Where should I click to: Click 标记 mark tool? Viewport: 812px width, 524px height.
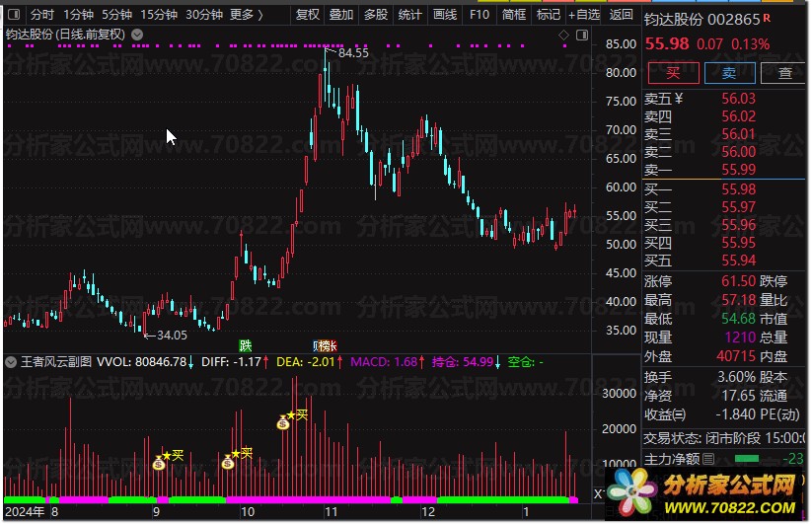pyautogui.click(x=549, y=15)
